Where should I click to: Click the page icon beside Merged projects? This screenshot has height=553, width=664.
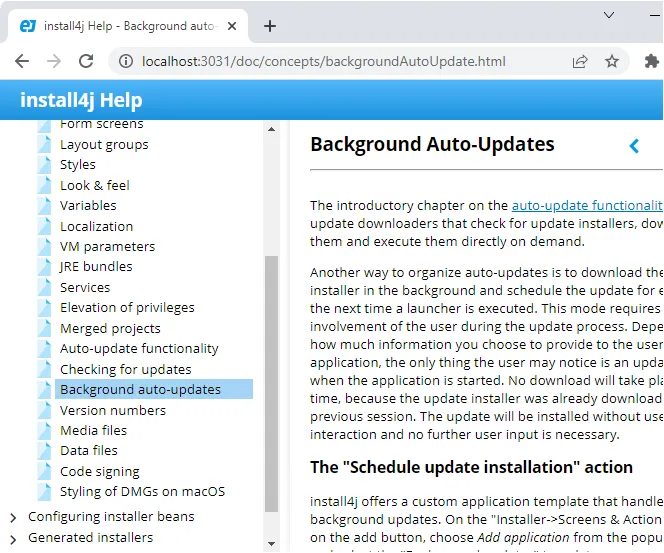44,328
